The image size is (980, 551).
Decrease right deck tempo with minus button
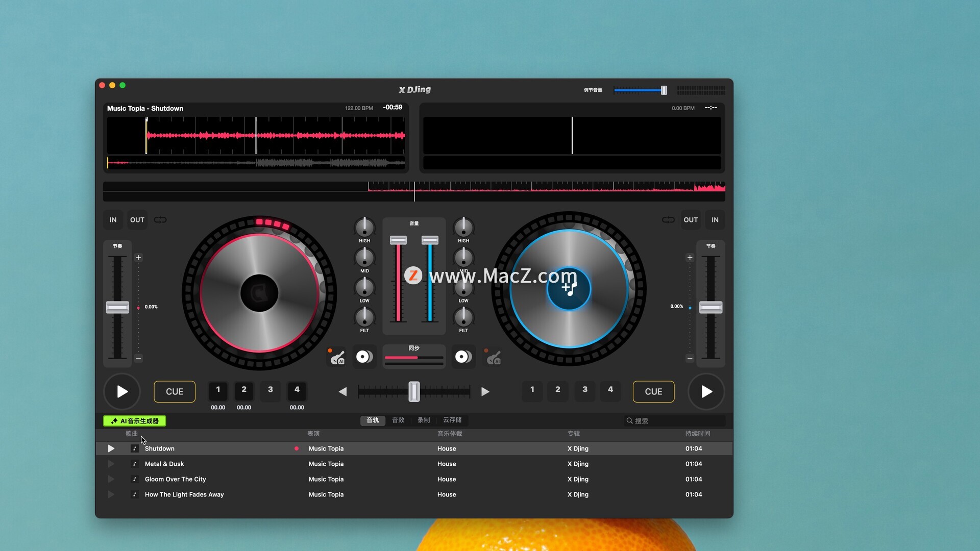pos(690,358)
